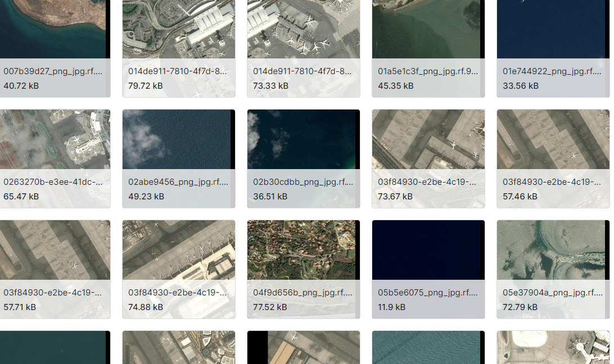This screenshot has height=364, width=614.
Task: Select the 05b5e6075_png_jpg 11.9 kB image
Action: 428,250
